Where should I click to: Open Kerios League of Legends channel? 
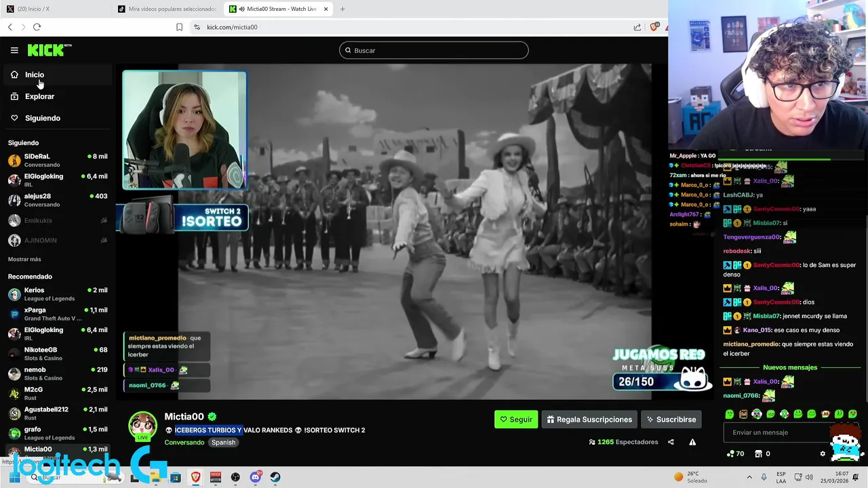click(57, 294)
